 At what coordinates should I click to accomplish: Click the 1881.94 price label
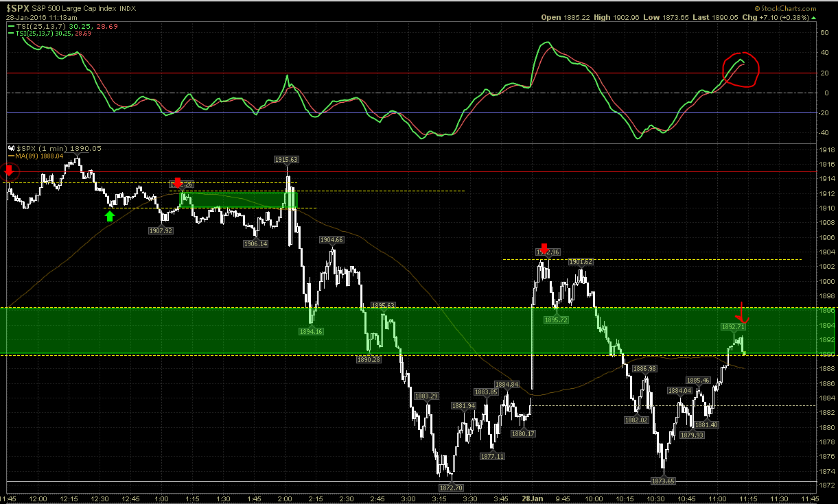(x=463, y=406)
